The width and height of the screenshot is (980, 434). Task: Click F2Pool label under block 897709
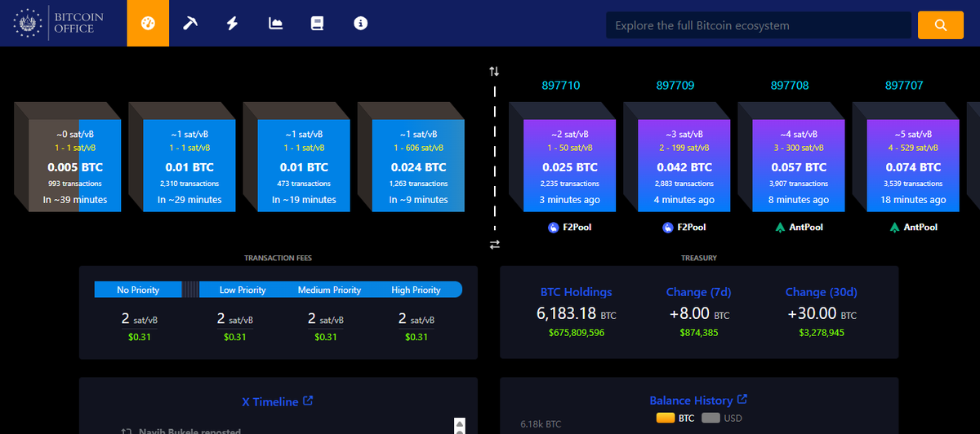coord(691,228)
